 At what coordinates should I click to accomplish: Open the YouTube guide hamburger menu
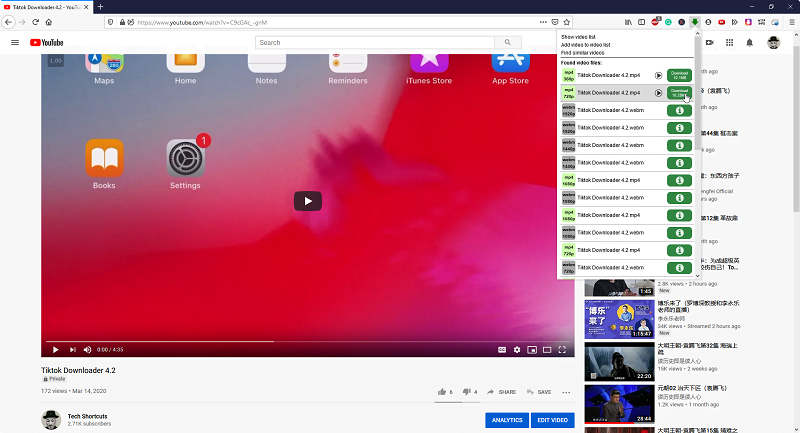pos(15,42)
